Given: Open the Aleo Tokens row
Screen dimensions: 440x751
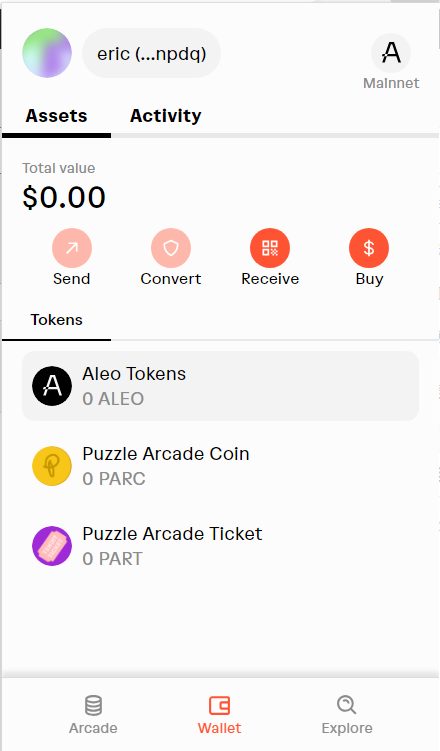Looking at the screenshot, I should tap(220, 386).
